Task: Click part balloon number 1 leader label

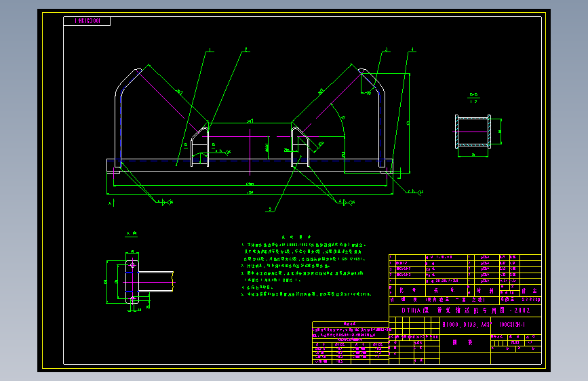Action: (210, 49)
